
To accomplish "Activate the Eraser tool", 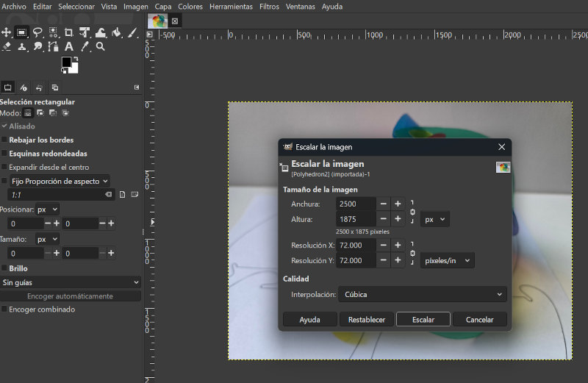I will click(x=6, y=46).
